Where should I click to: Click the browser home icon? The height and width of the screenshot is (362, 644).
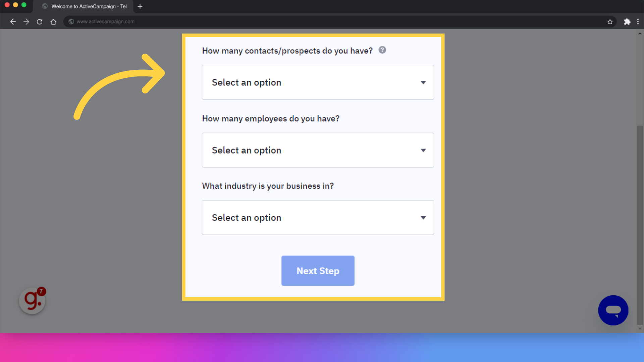pos(53,22)
